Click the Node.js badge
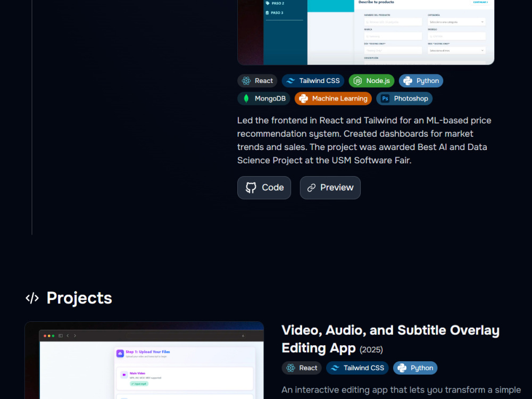The height and width of the screenshot is (399, 532). point(371,81)
